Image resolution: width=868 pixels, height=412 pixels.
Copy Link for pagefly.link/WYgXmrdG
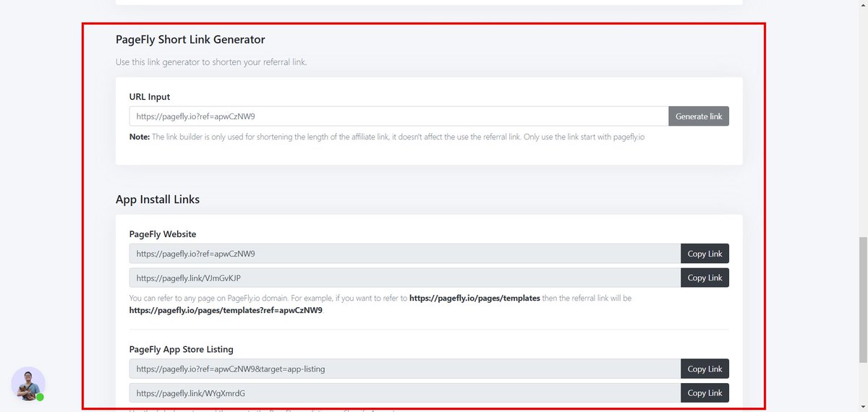[x=705, y=393]
